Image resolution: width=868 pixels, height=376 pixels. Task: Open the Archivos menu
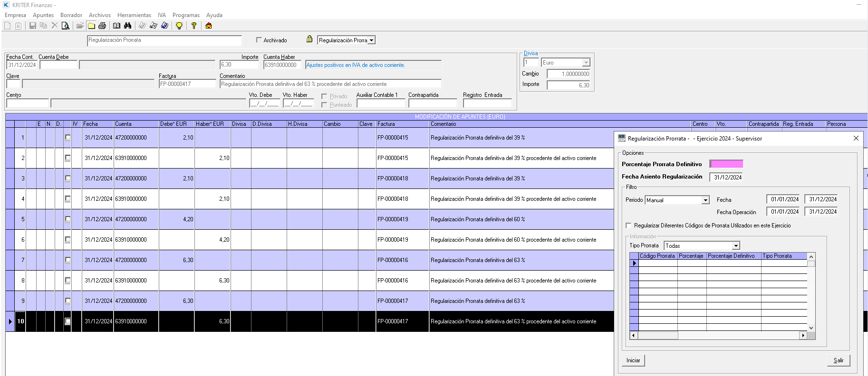100,15
